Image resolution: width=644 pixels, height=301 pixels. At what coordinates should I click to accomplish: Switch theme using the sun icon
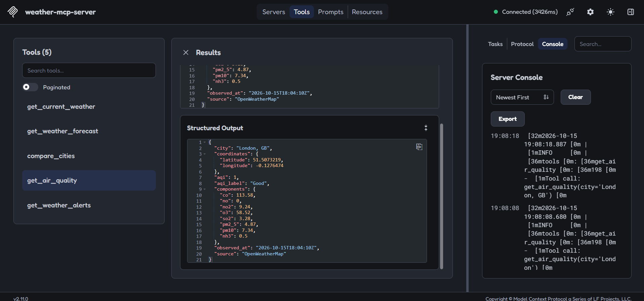pos(610,12)
